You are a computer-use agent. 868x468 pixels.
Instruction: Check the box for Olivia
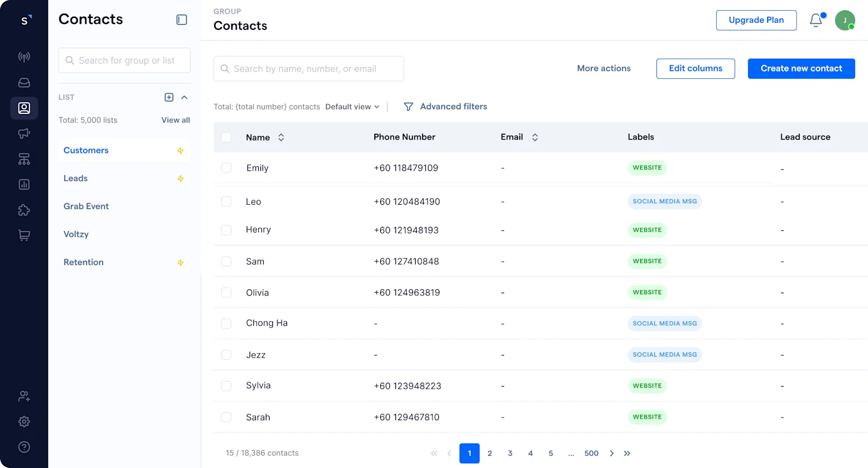[226, 293]
